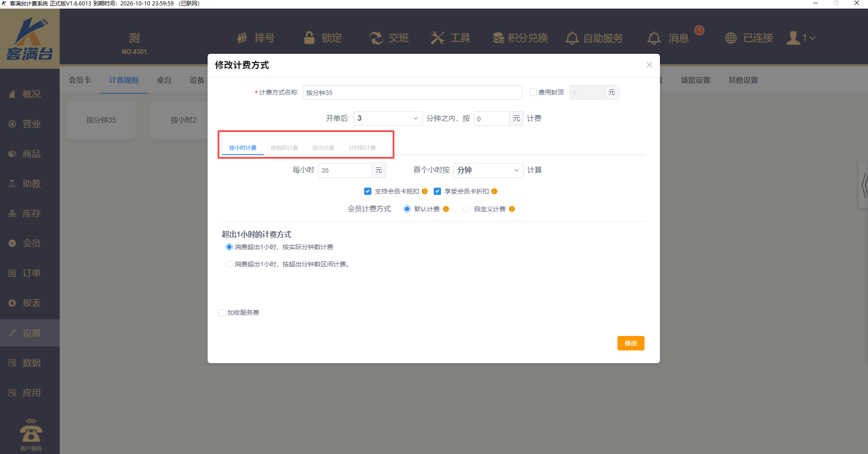This screenshot has height=454, width=868.
Task: Click the orange 修改 button
Action: coord(631,343)
